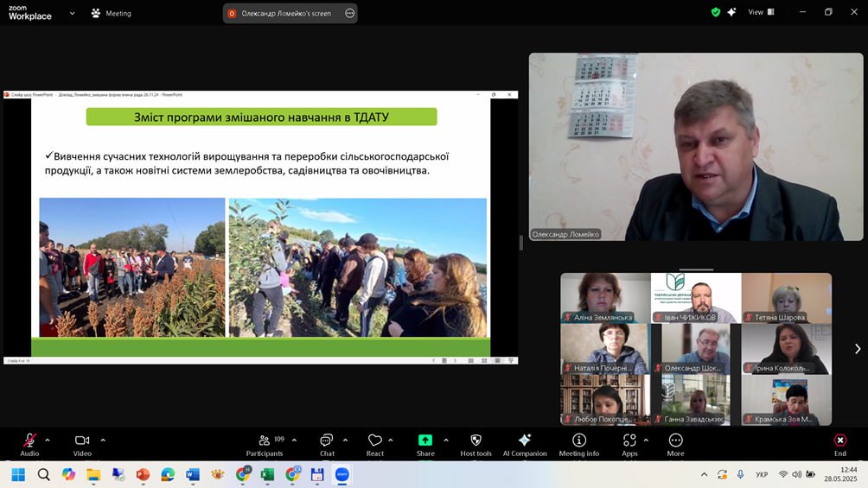Screen dimensions: 868x488
Task: Launch Copilot from the taskbar
Action: [68, 475]
